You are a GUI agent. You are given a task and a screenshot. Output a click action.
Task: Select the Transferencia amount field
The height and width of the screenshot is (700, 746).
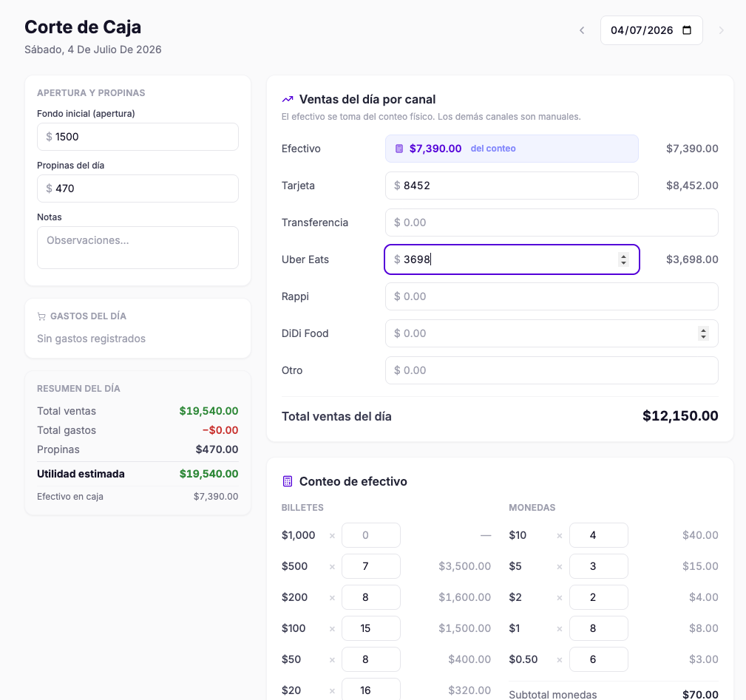[552, 222]
